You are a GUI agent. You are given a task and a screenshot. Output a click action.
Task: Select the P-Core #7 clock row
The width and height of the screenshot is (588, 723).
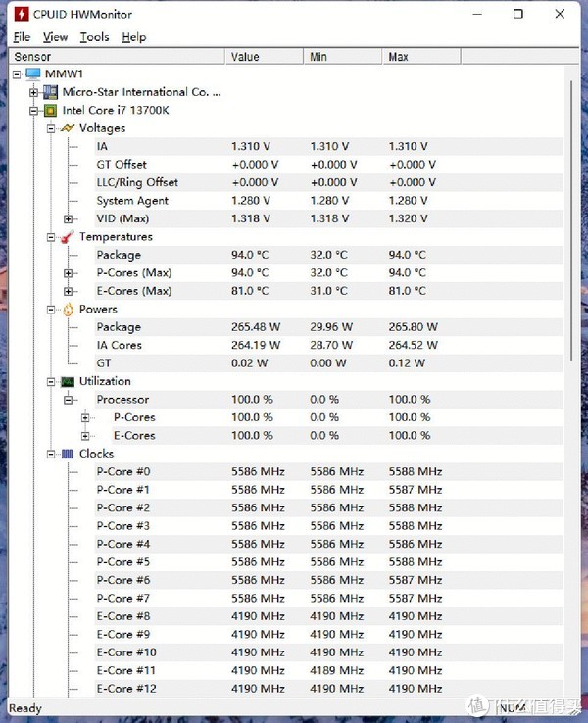[x=329, y=598]
